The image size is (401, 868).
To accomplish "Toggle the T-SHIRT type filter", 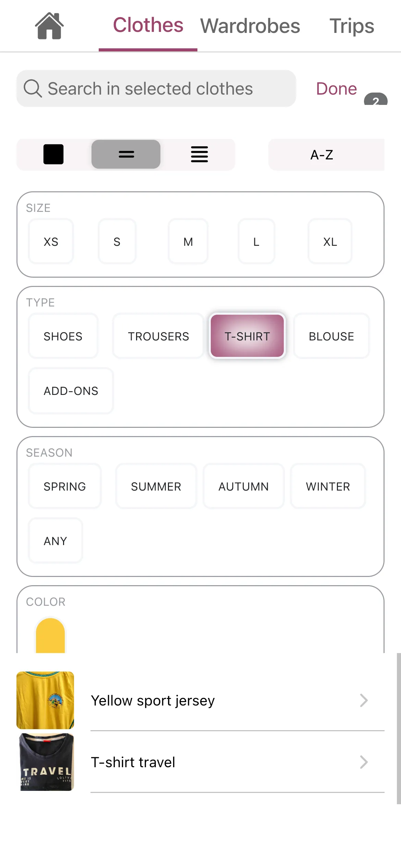I will [x=247, y=336].
